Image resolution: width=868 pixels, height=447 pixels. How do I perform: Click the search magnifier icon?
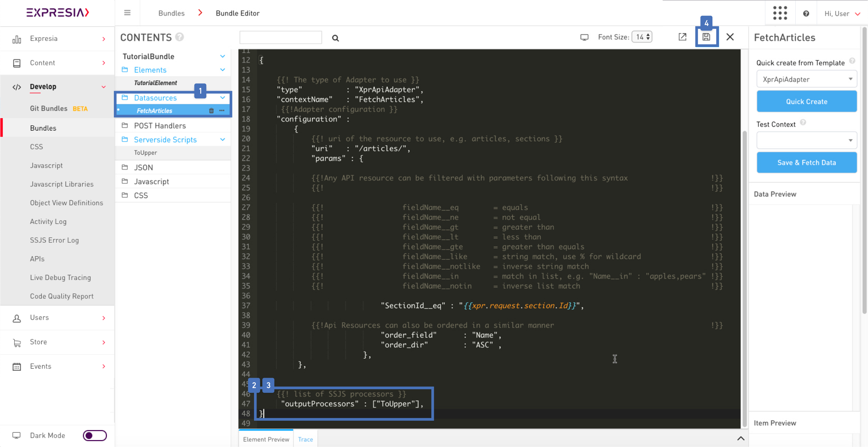coord(335,38)
